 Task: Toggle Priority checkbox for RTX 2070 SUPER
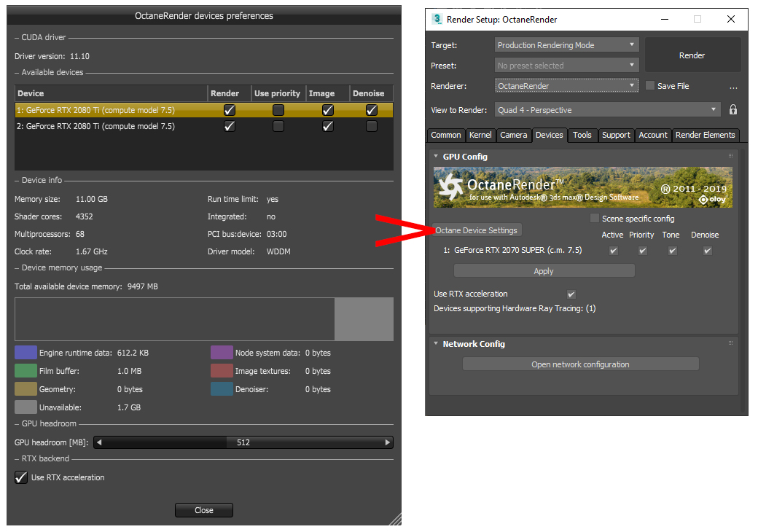point(642,250)
